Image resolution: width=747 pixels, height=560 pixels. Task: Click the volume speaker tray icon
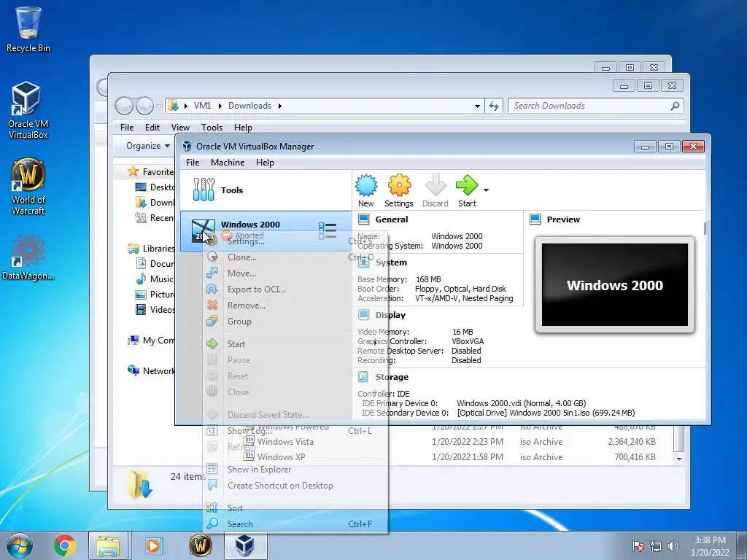click(x=673, y=546)
